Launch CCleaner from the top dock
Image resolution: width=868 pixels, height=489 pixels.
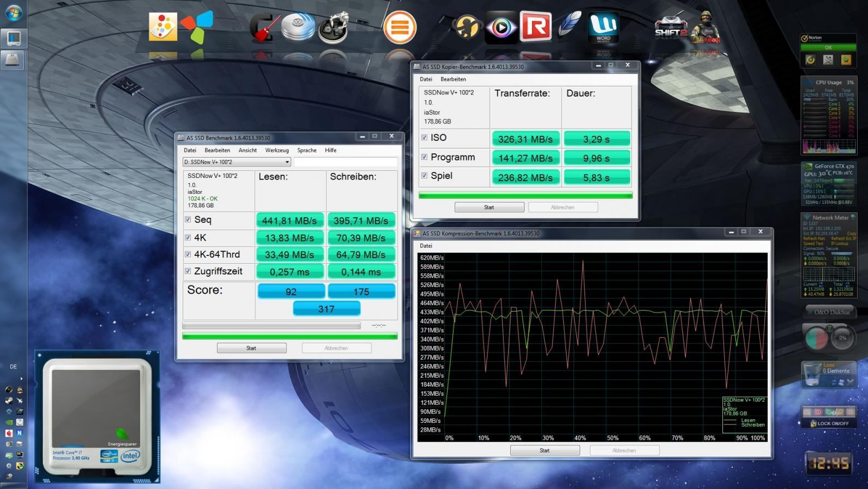point(264,27)
